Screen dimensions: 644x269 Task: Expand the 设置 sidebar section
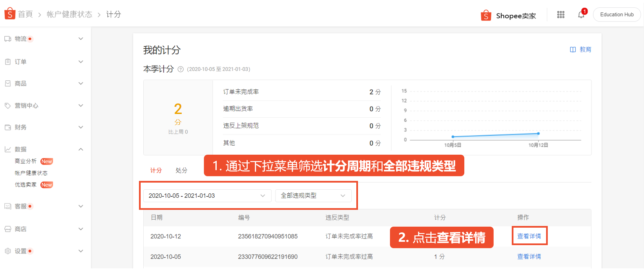click(x=81, y=251)
